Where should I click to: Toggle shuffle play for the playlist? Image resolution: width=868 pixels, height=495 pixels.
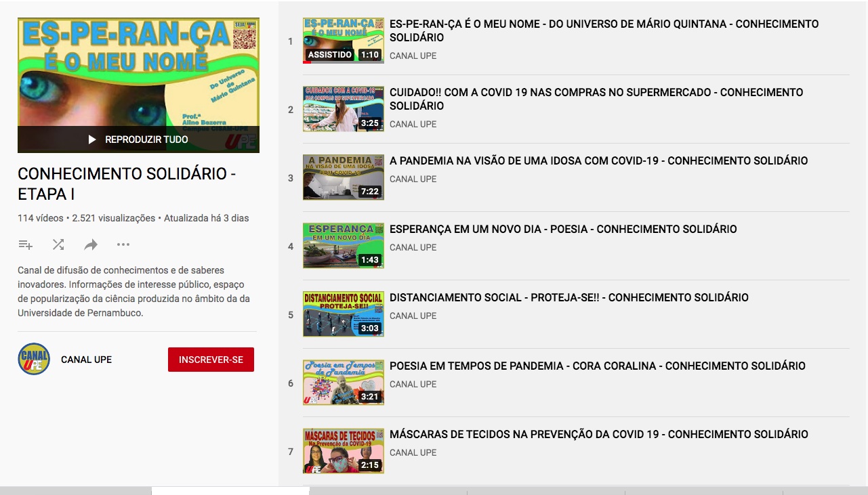pos(58,244)
